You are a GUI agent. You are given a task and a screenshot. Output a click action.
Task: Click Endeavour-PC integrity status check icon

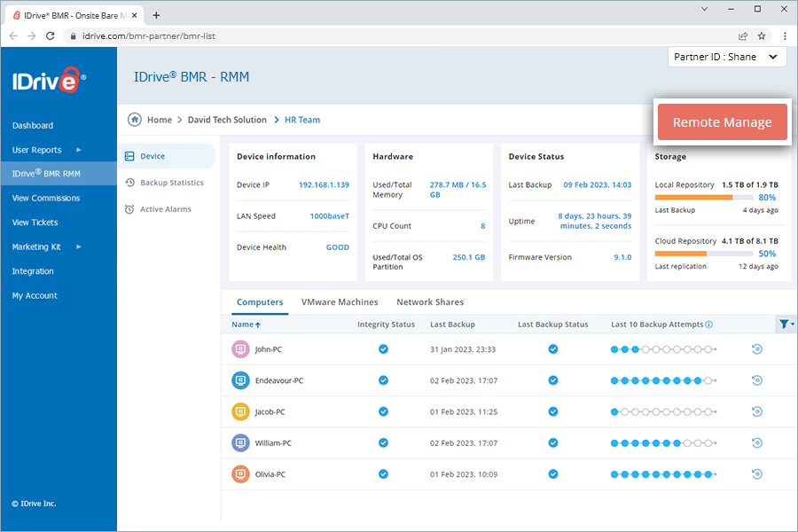[383, 380]
